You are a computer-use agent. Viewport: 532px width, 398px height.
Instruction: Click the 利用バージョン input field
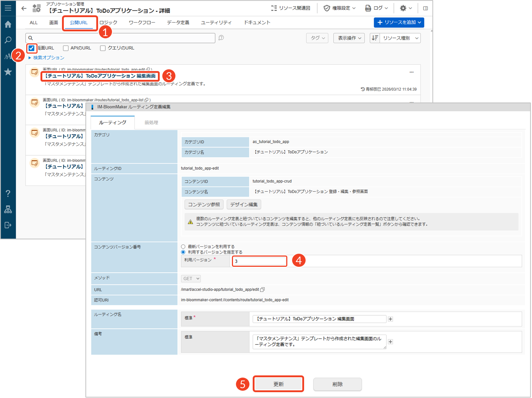click(259, 261)
